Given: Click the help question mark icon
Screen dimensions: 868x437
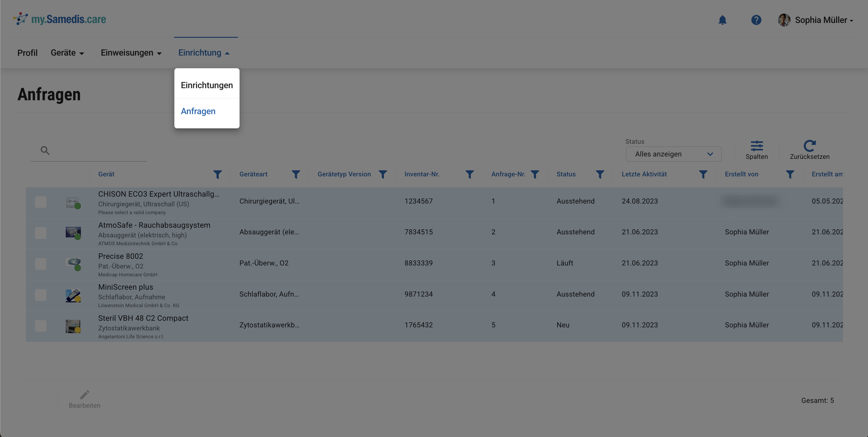Looking at the screenshot, I should [756, 20].
